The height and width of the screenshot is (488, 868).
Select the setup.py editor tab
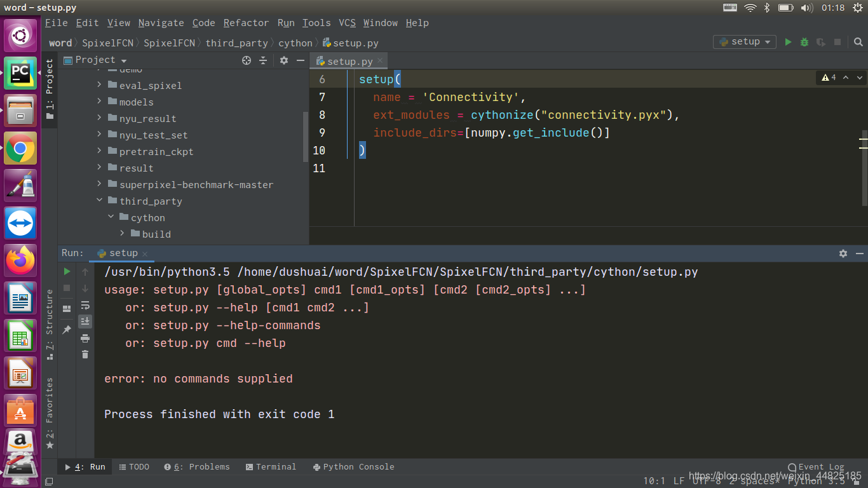(348, 61)
